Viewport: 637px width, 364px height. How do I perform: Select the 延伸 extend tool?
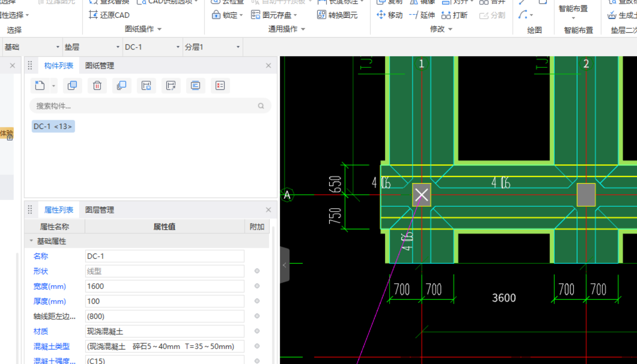[422, 15]
